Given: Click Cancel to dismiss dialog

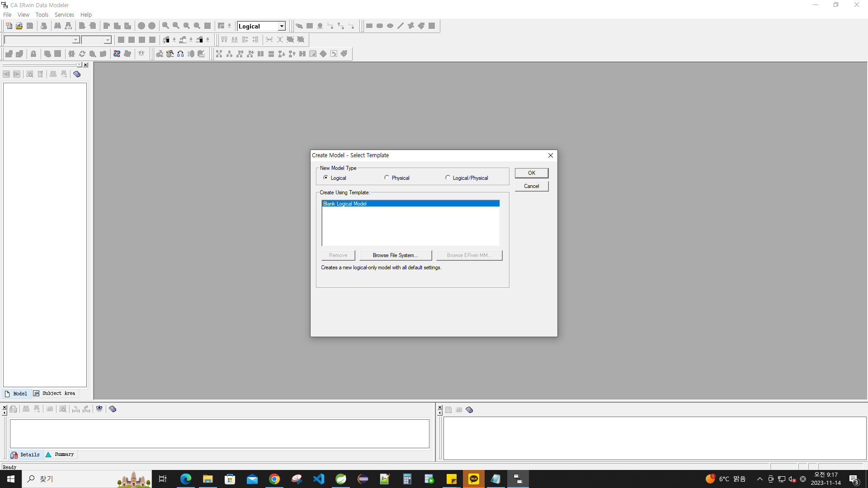Looking at the screenshot, I should click(x=531, y=186).
